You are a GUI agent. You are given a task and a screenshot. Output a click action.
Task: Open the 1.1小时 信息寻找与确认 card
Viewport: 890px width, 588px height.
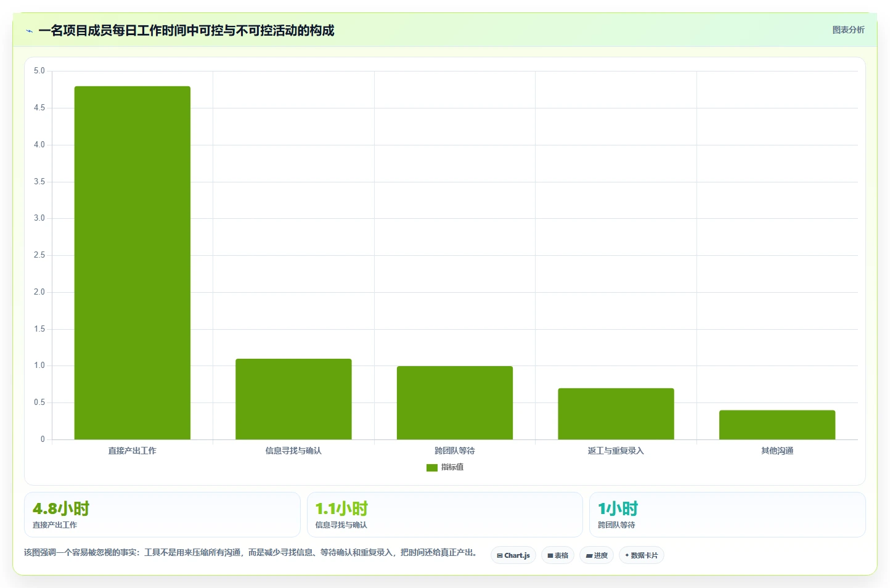pyautogui.click(x=444, y=515)
